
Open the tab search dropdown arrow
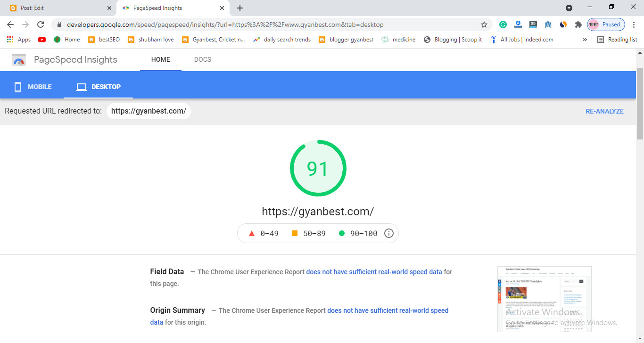click(569, 8)
